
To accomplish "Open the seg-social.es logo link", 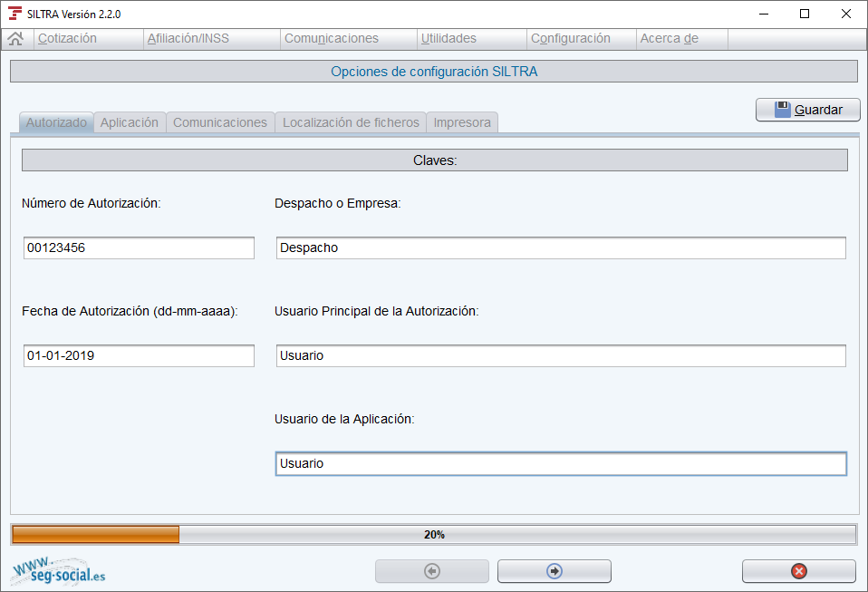I will click(58, 571).
